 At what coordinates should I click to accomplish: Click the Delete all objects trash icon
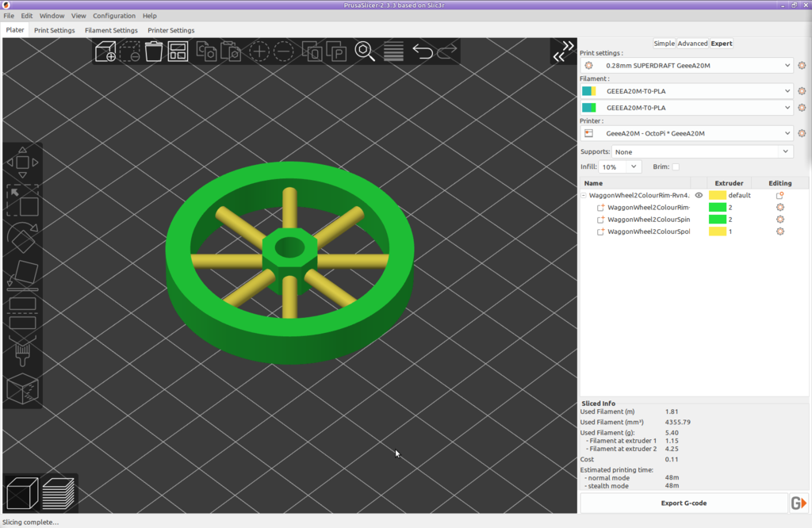pos(154,50)
